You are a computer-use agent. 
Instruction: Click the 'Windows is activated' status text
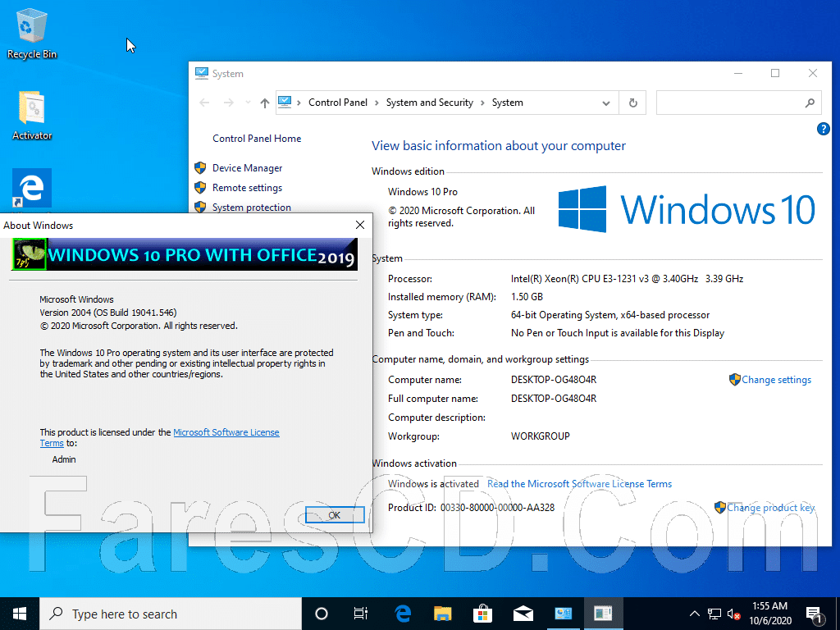(x=433, y=484)
